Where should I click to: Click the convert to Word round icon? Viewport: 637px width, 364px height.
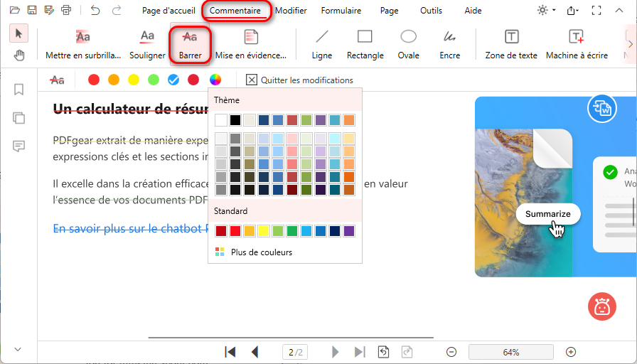pyautogui.click(x=602, y=109)
